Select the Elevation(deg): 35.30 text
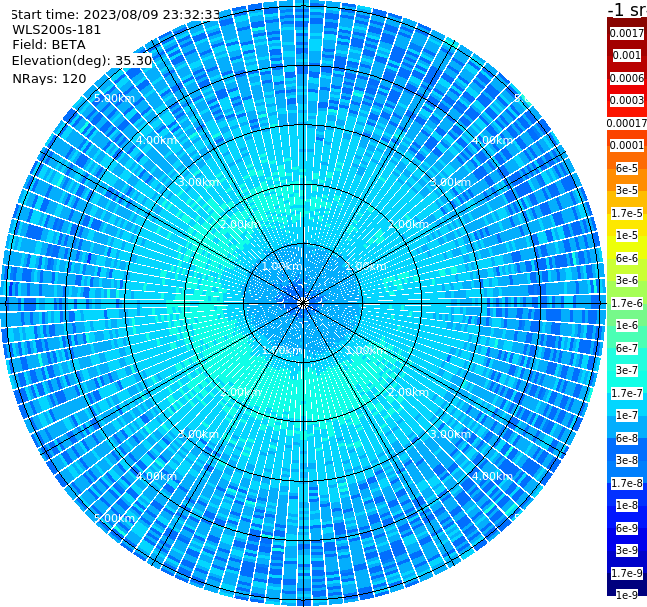The height and width of the screenshot is (607, 647). pyautogui.click(x=82, y=61)
